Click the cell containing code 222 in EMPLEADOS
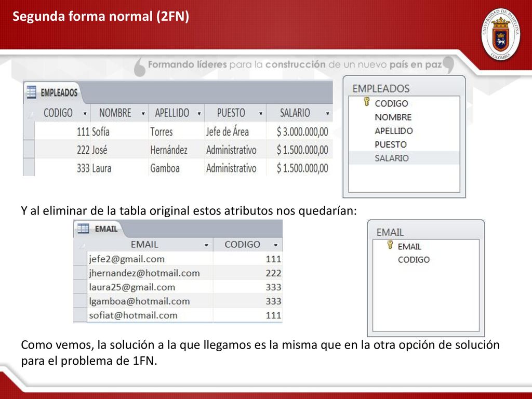Image resolution: width=532 pixels, height=399 pixels. pyautogui.click(x=62, y=150)
